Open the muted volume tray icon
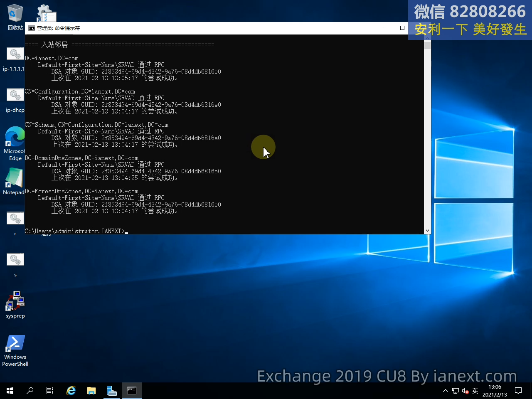Image resolution: width=532 pixels, height=399 pixels. (x=465, y=391)
